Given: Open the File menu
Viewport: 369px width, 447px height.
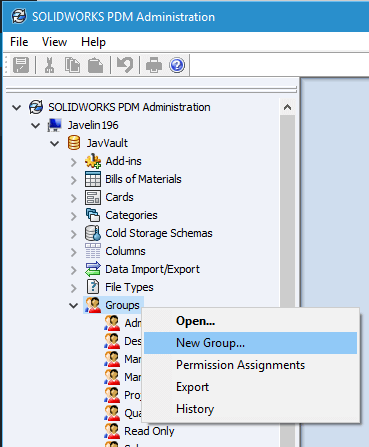Looking at the screenshot, I should [x=19, y=42].
